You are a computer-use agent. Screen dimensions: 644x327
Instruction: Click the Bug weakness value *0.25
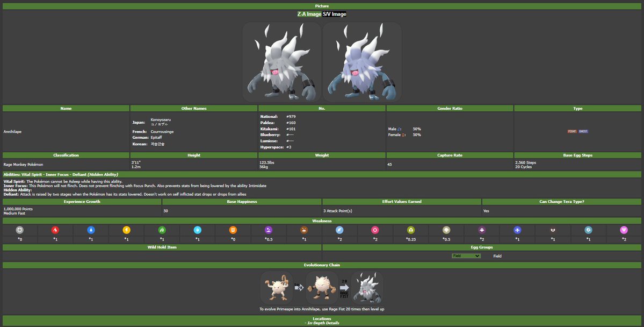coord(411,239)
